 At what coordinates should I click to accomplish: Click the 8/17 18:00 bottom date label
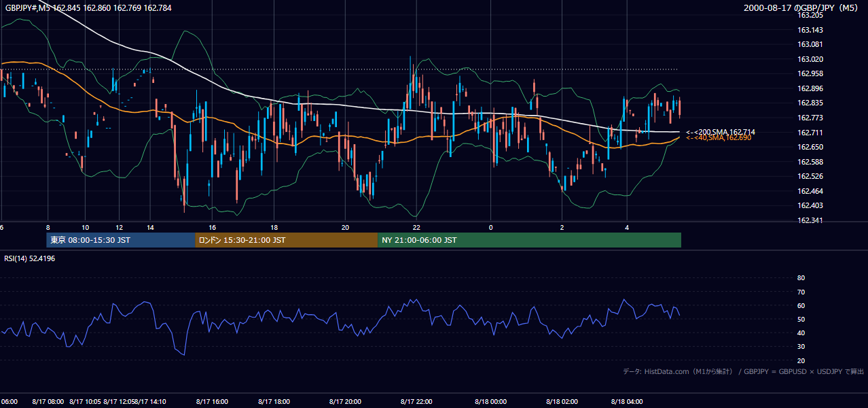[274, 402]
